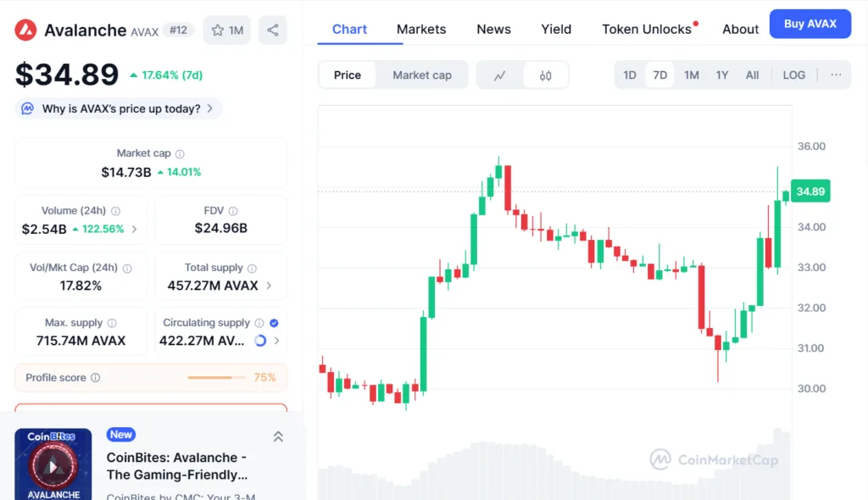Open why is AVAX's price up today

tap(118, 108)
